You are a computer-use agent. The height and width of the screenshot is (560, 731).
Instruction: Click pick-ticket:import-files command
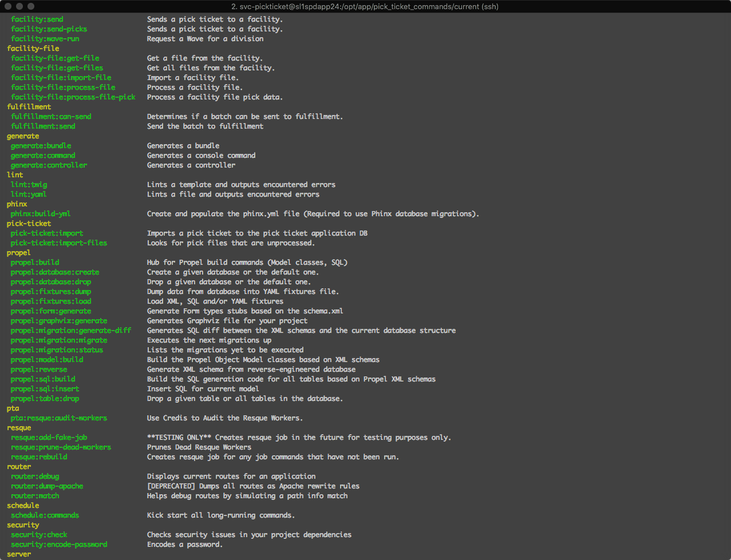pos(59,243)
